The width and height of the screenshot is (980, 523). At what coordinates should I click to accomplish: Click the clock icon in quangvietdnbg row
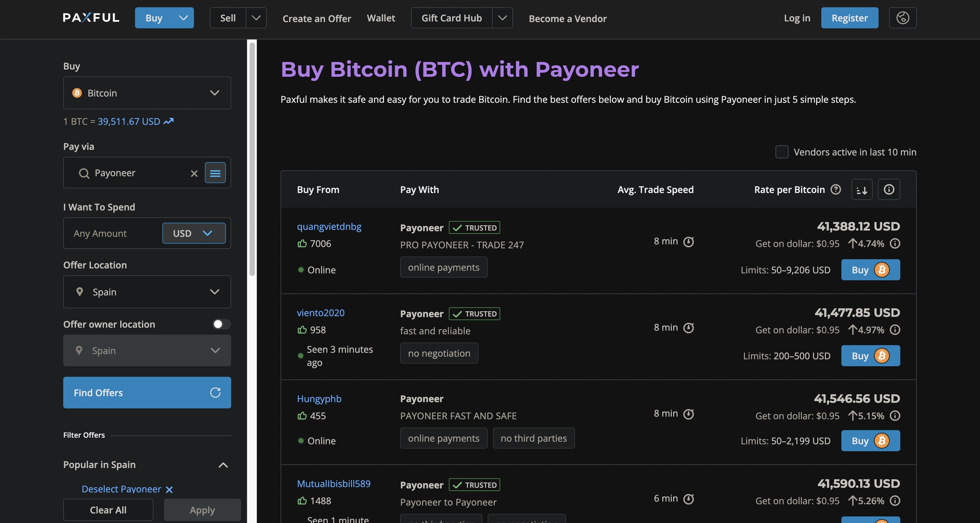click(689, 241)
